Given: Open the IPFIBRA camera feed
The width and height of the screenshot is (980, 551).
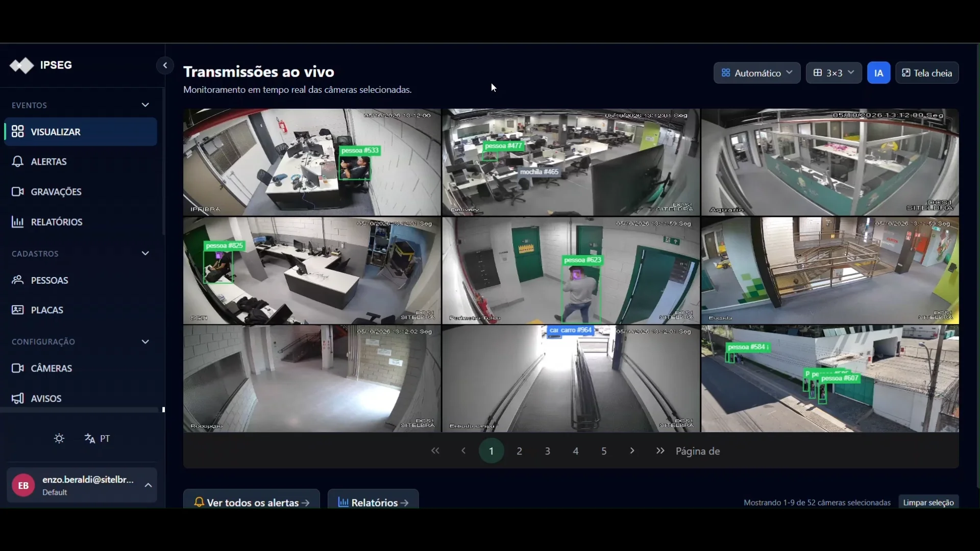Looking at the screenshot, I should pyautogui.click(x=312, y=162).
